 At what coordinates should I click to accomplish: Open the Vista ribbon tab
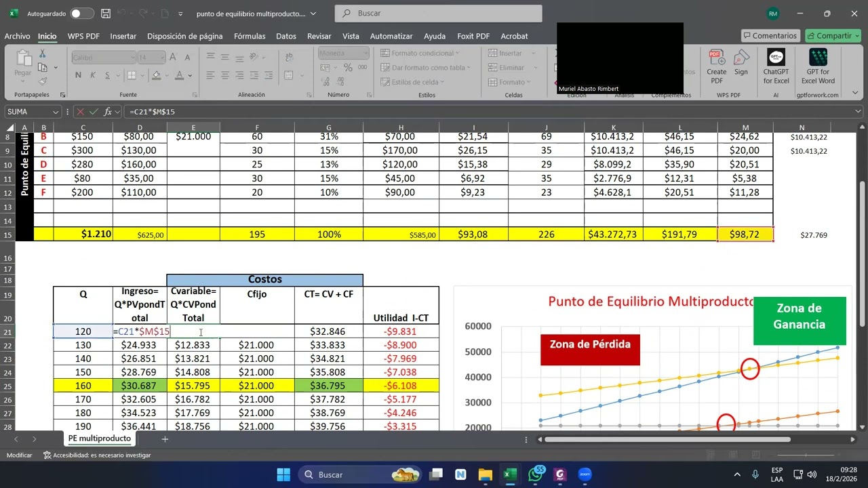(351, 36)
